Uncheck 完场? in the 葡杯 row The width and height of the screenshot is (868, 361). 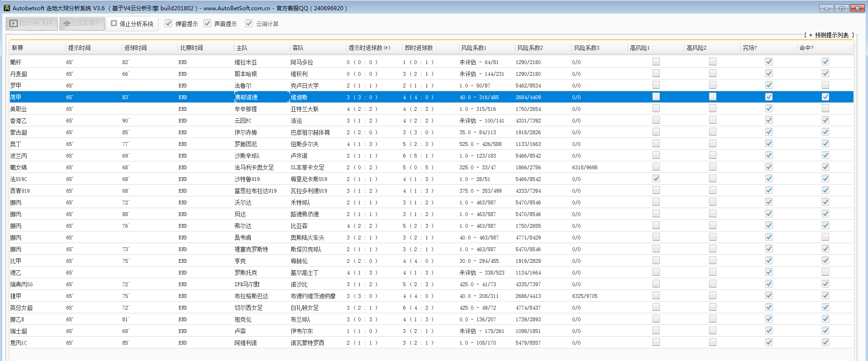(768, 62)
